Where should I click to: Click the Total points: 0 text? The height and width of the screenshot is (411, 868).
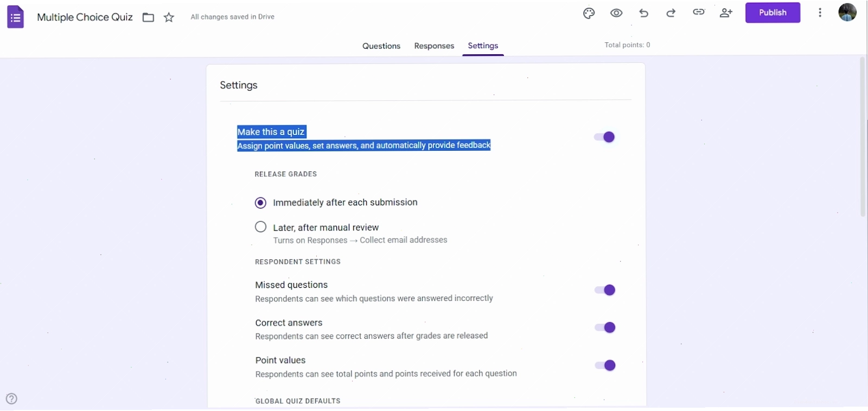pyautogui.click(x=627, y=45)
